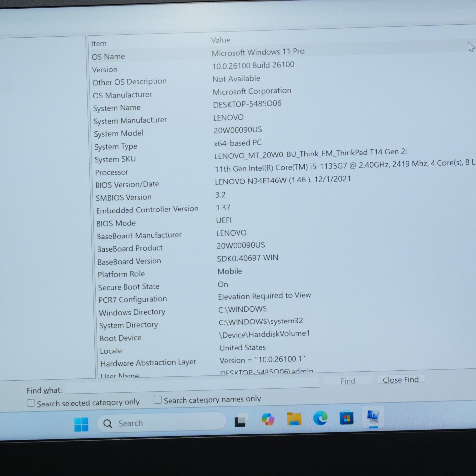Open File Explorer from the taskbar
Screen dimensions: 476x476
pos(294,419)
